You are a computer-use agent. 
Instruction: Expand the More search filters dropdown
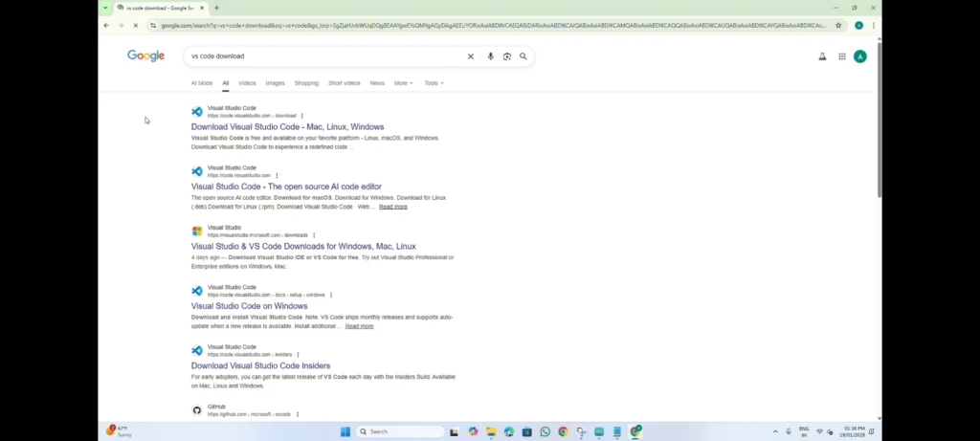click(x=403, y=83)
